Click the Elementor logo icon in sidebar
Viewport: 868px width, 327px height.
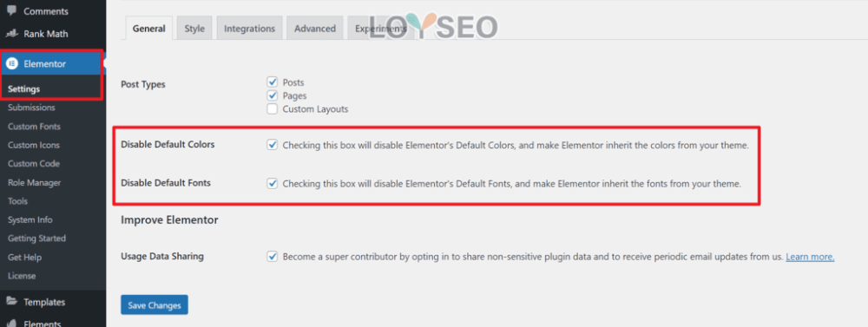[x=11, y=63]
